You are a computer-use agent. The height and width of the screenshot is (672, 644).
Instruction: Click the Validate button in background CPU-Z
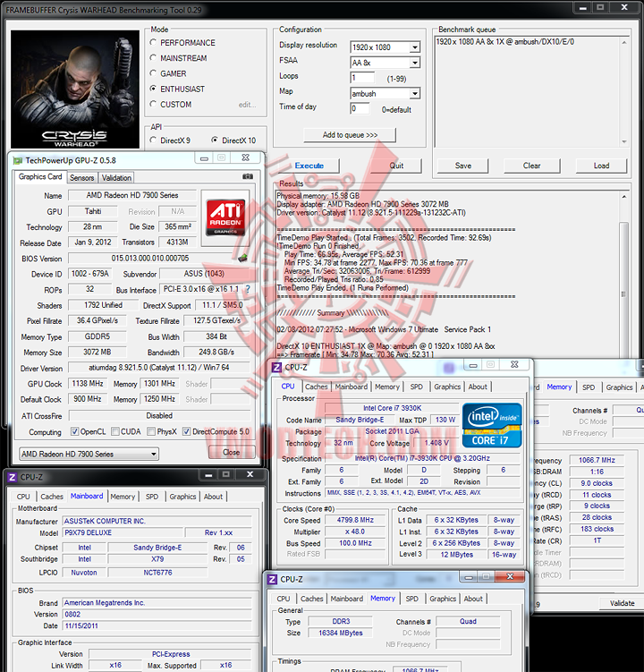(x=622, y=603)
